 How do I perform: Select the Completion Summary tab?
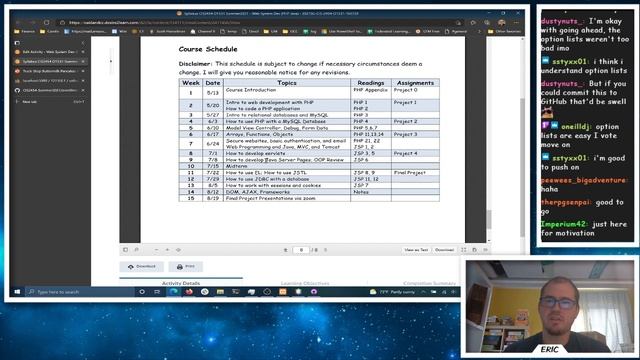[x=429, y=283]
